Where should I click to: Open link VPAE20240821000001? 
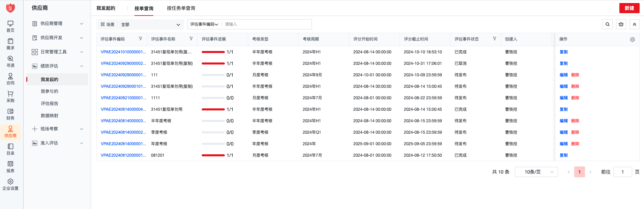click(x=123, y=98)
